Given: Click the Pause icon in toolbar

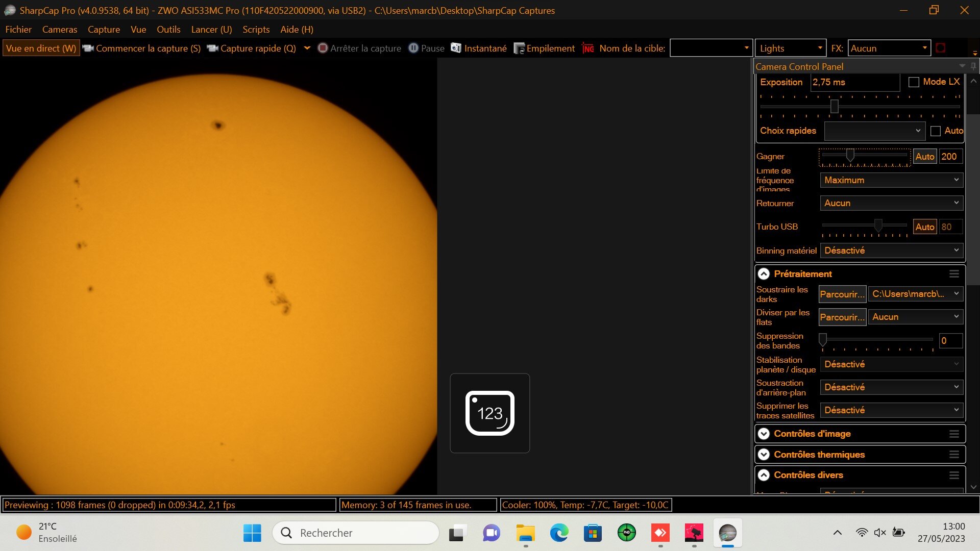Looking at the screenshot, I should click(413, 48).
